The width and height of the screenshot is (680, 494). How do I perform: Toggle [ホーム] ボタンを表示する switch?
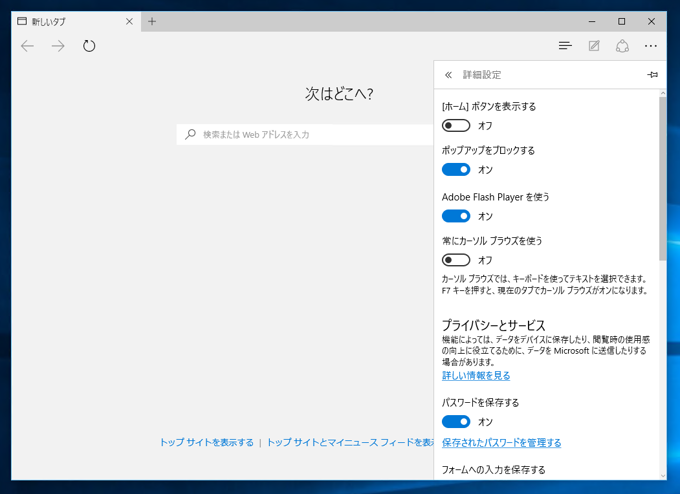pos(456,126)
